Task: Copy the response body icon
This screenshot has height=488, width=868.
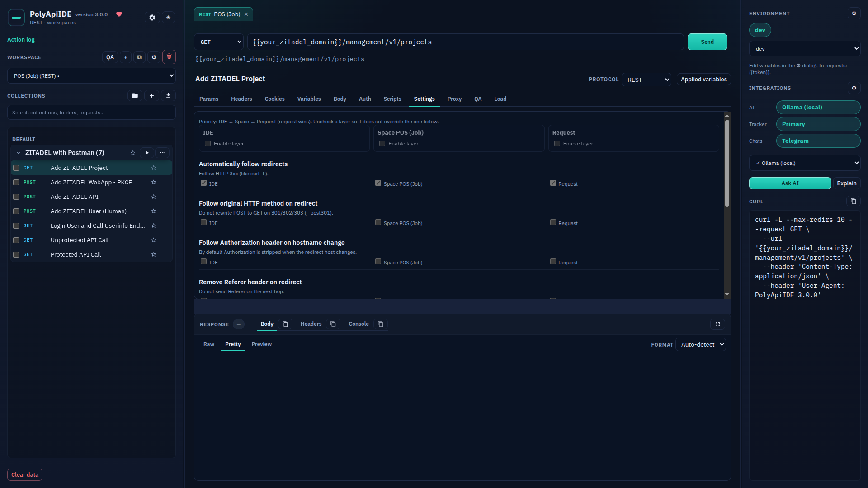Action: 285,324
